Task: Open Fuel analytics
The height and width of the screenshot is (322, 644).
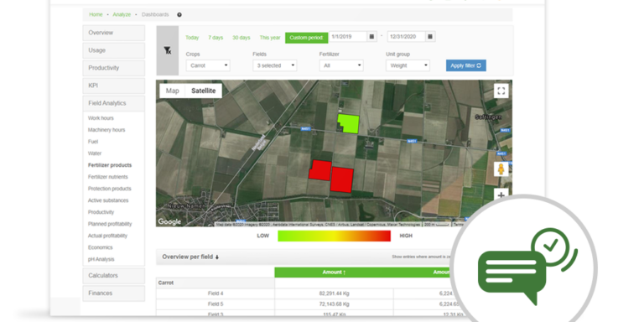Action: [x=93, y=142]
